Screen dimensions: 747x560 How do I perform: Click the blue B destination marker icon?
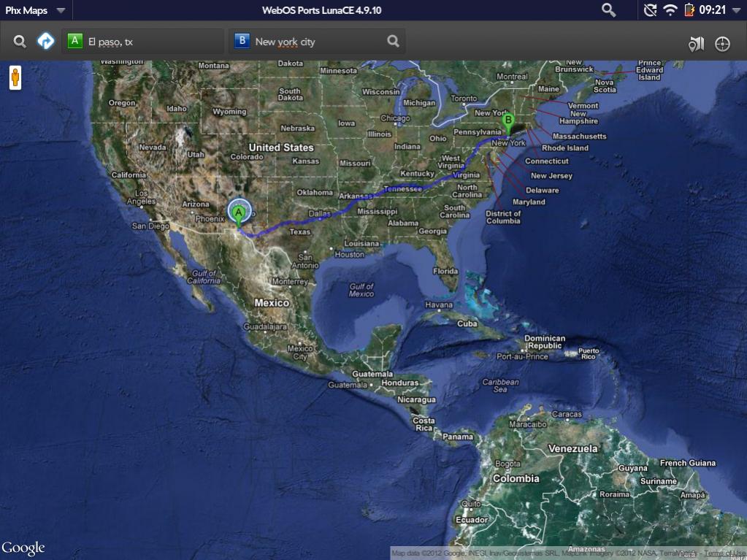pos(242,42)
